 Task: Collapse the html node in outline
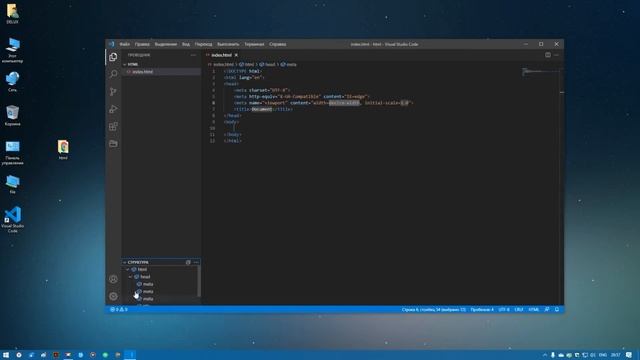click(x=128, y=269)
